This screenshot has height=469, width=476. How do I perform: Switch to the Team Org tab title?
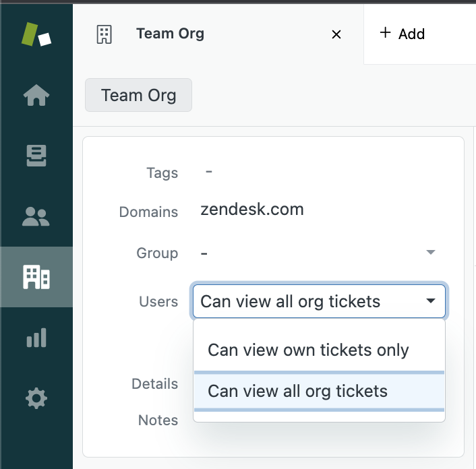point(170,34)
